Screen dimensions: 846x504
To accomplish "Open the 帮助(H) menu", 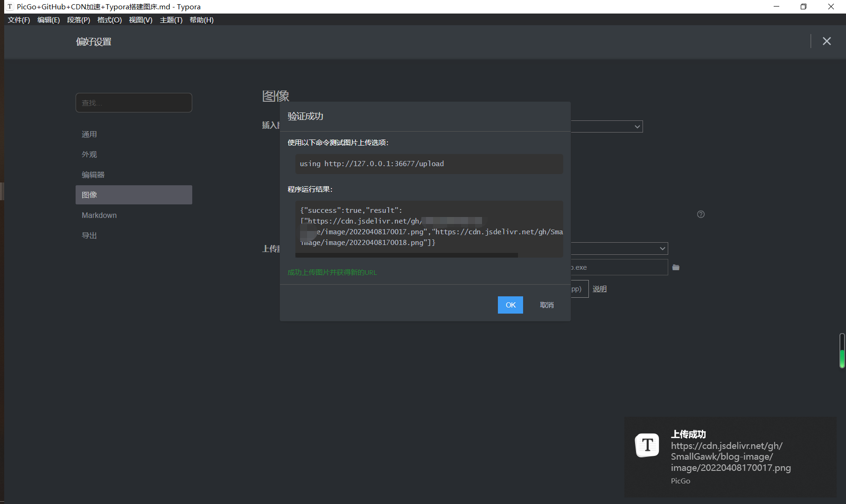I will 202,20.
